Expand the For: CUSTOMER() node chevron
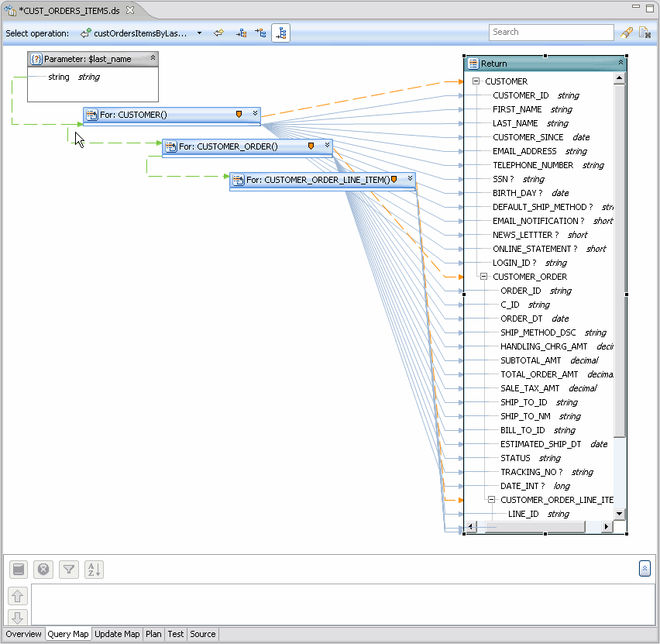This screenshot has width=660, height=644. click(x=255, y=114)
